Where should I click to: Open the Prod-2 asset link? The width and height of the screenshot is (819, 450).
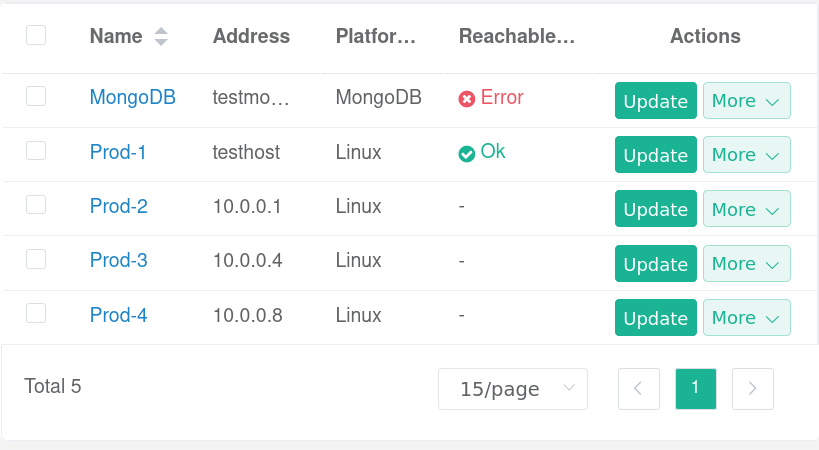pos(119,207)
